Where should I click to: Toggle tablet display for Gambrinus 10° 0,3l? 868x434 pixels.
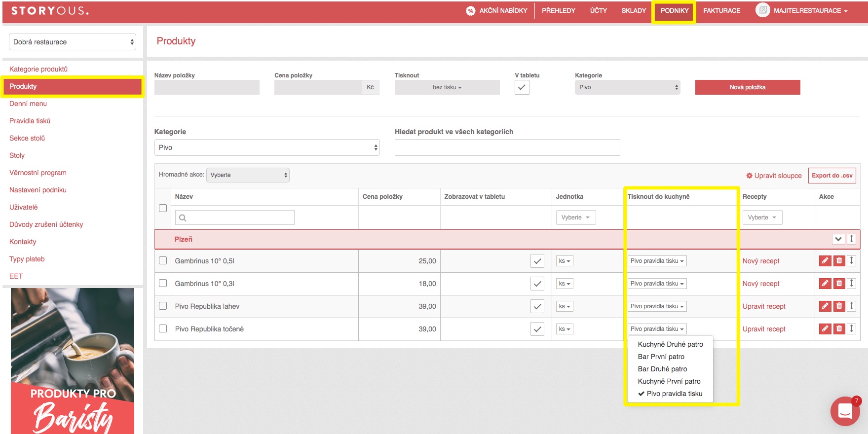tap(537, 284)
